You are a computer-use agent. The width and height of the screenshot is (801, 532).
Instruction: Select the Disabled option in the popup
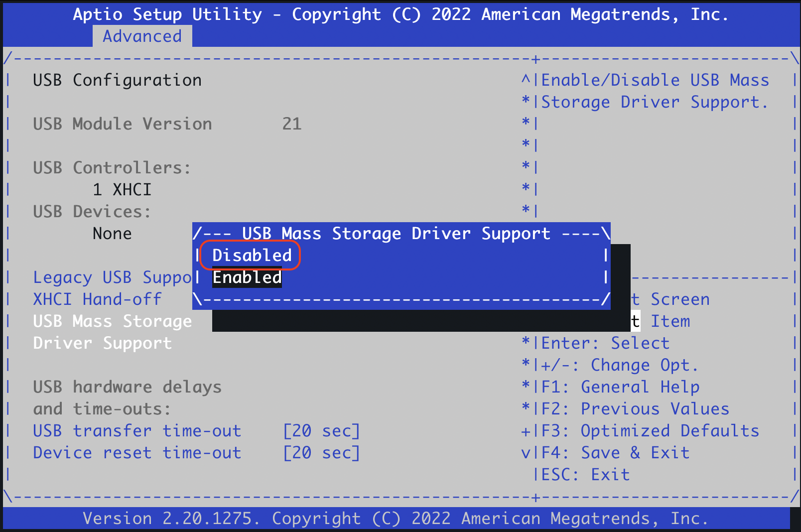pyautogui.click(x=252, y=256)
